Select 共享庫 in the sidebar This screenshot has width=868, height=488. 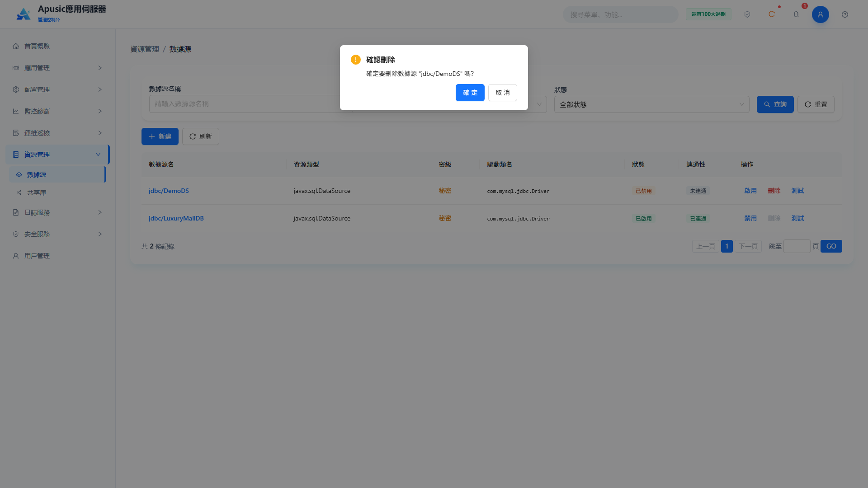click(x=57, y=192)
